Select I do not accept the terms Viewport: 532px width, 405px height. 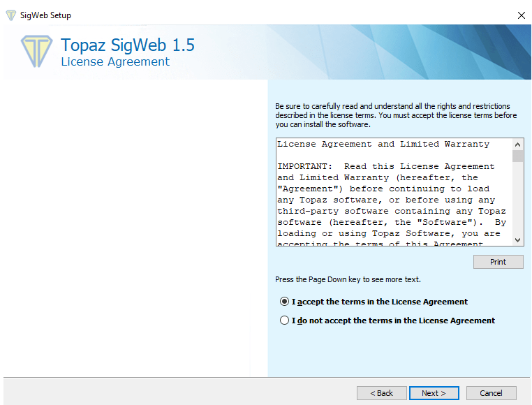(x=284, y=320)
